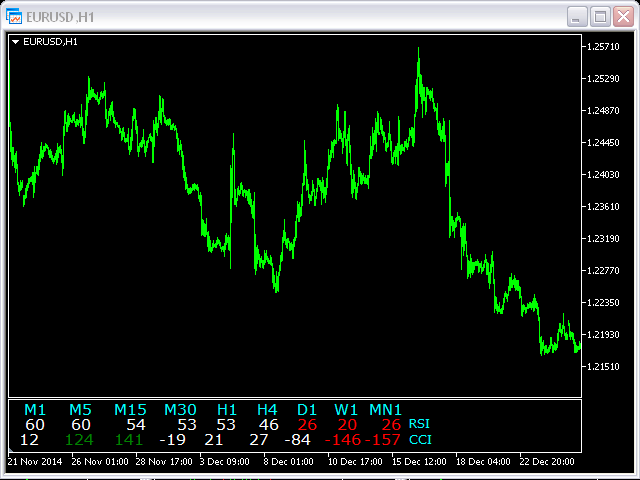
Task: Select the M5 timeframe label
Action: (x=80, y=409)
